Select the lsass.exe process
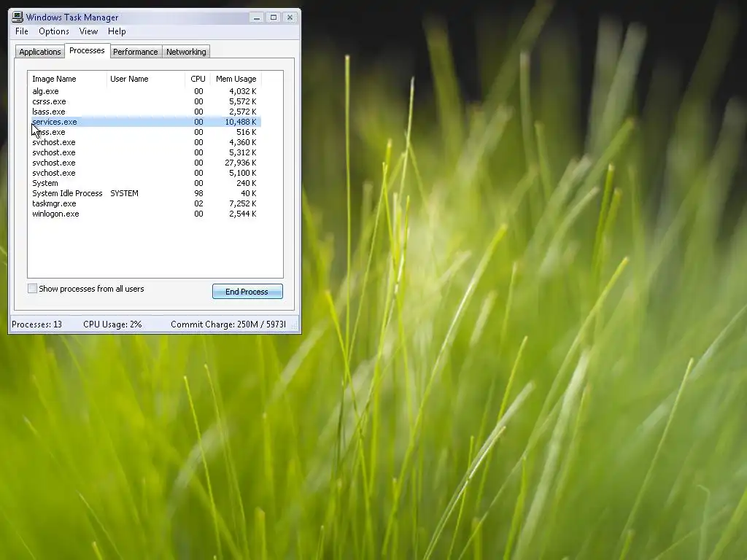 point(146,112)
